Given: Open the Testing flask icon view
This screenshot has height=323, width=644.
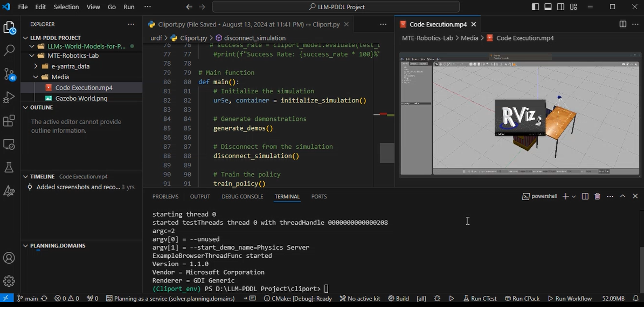Looking at the screenshot, I should pos(9,168).
